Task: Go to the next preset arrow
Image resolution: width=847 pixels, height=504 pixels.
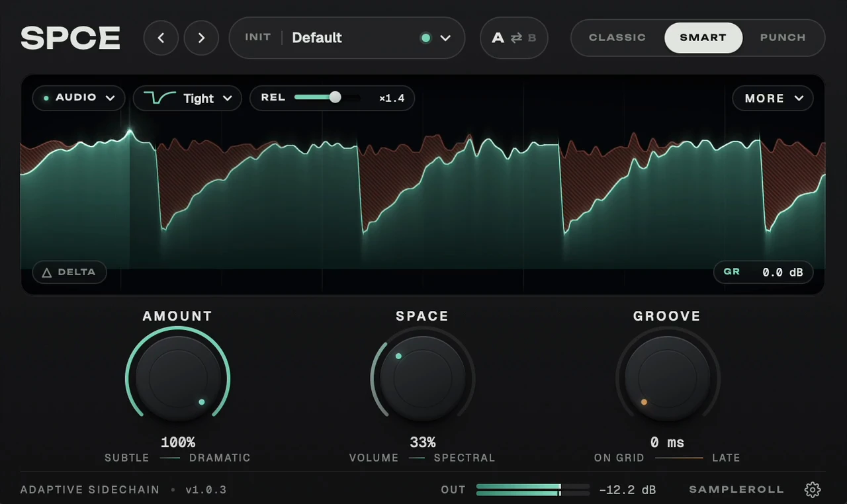Action: [x=201, y=38]
